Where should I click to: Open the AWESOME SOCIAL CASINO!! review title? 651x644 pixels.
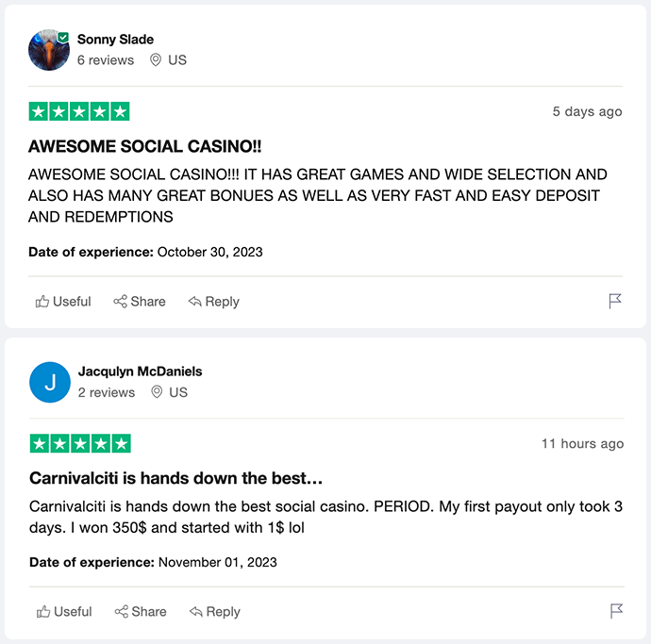pyautogui.click(x=144, y=147)
